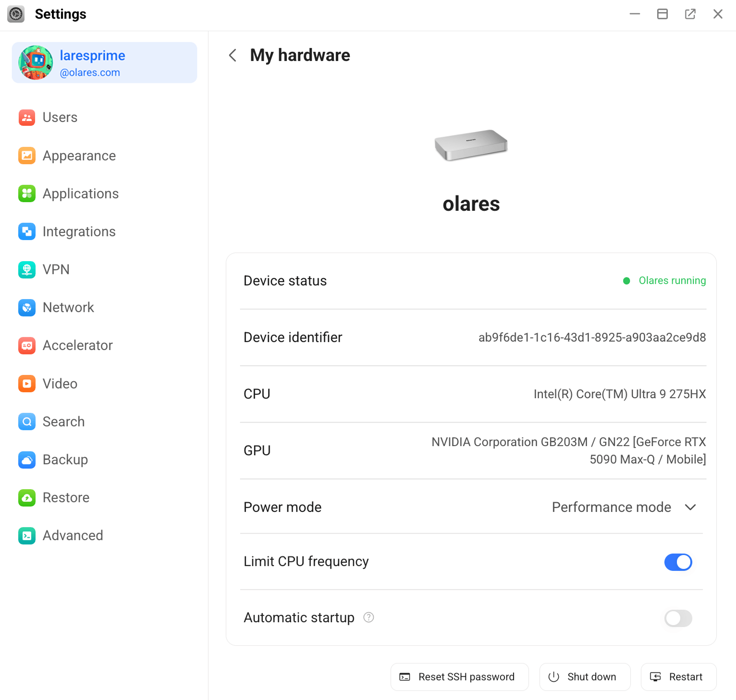Open Search settings

(x=104, y=422)
